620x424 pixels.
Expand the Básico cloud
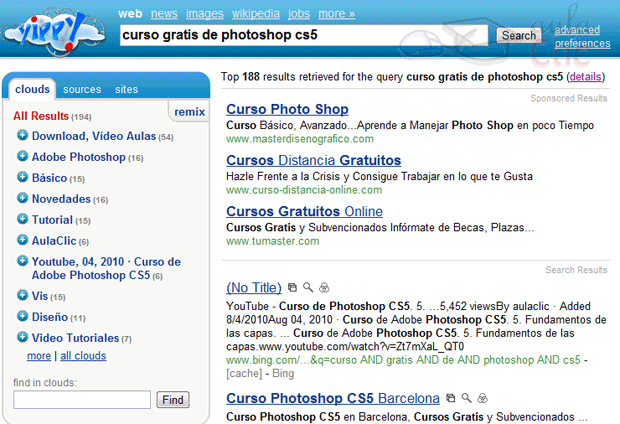[23, 177]
